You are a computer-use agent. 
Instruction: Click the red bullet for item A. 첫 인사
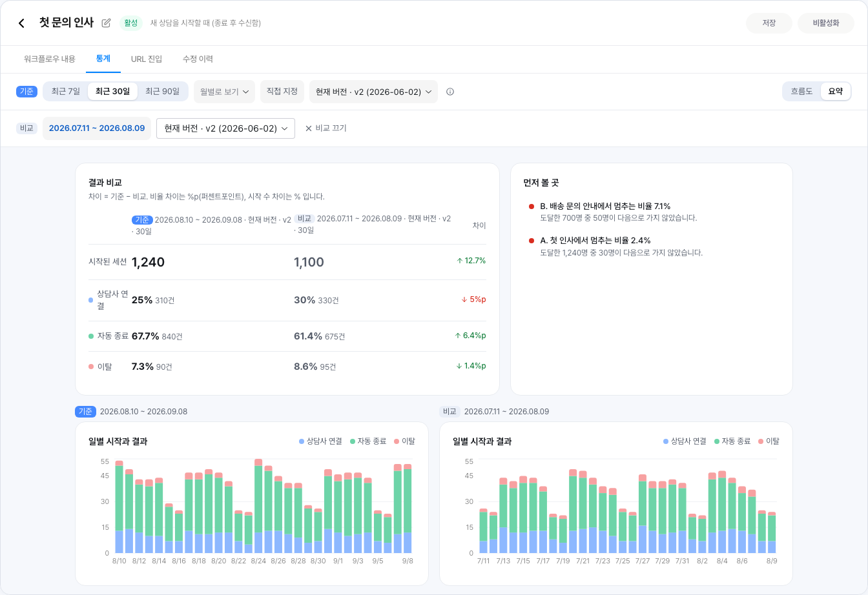[532, 241]
